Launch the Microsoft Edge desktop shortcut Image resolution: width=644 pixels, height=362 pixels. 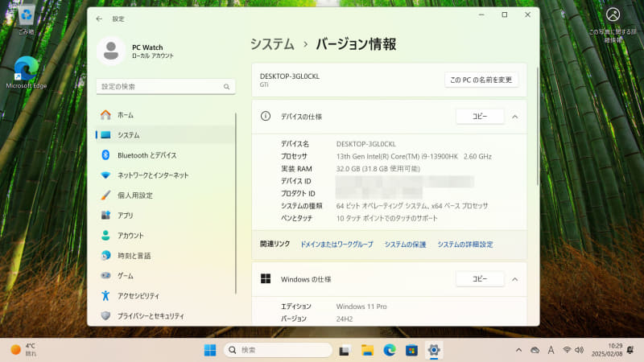(27, 72)
